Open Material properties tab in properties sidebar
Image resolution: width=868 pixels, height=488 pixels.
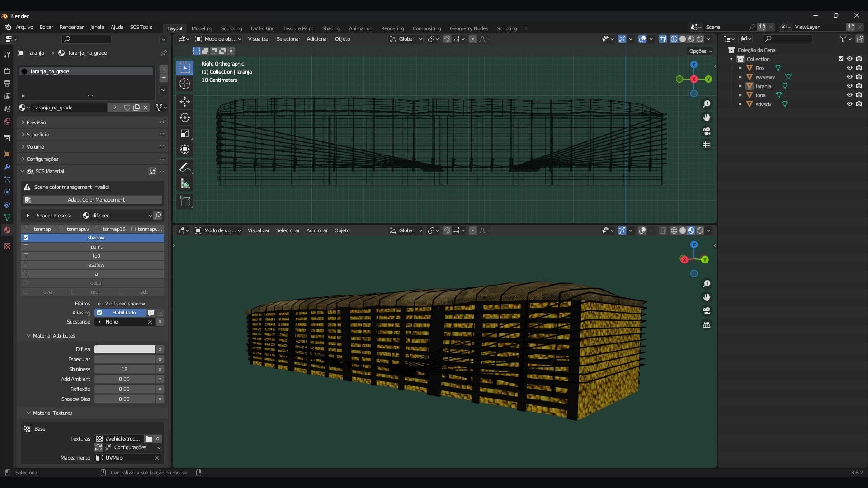[7, 230]
